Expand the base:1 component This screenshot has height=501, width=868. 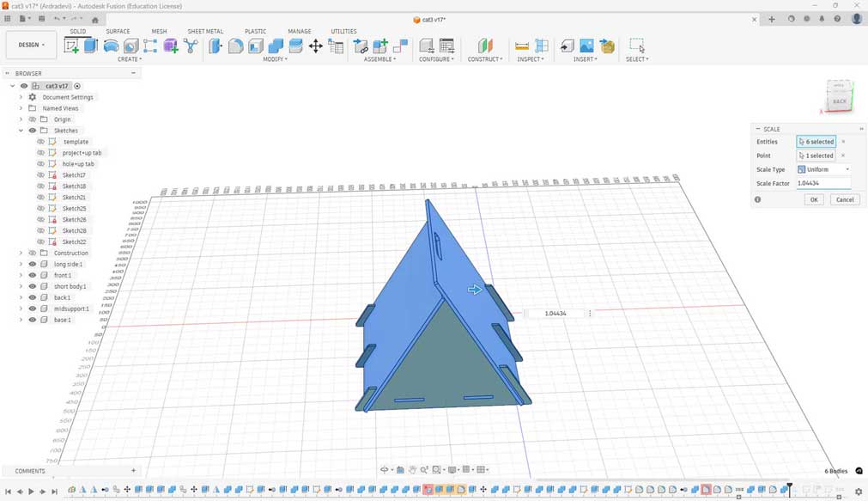click(21, 320)
